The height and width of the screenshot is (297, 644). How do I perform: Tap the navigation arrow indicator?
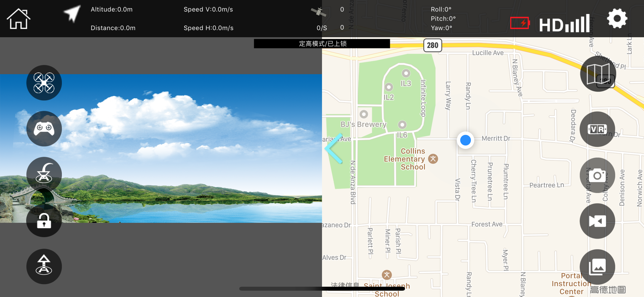(x=72, y=13)
